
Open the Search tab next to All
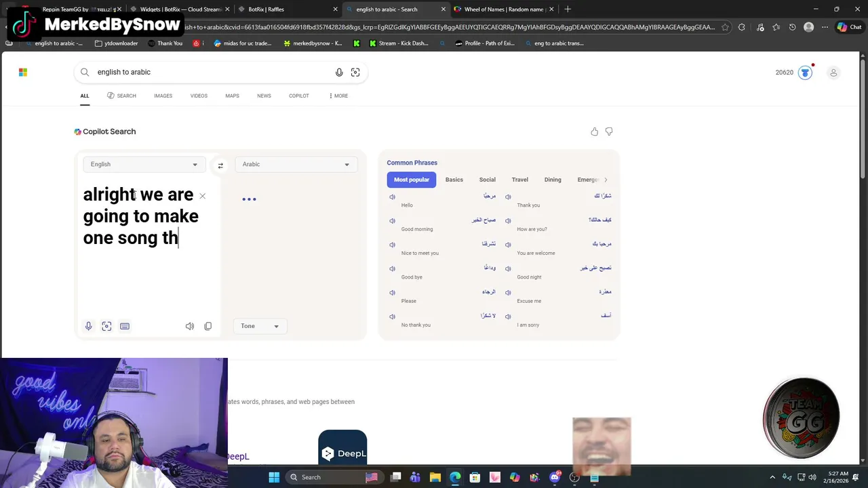point(121,96)
